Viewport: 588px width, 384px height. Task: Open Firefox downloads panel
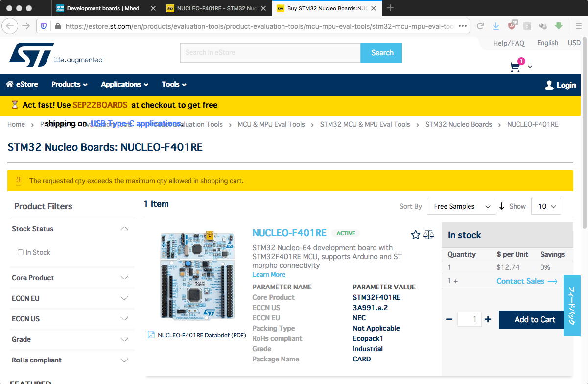click(495, 26)
